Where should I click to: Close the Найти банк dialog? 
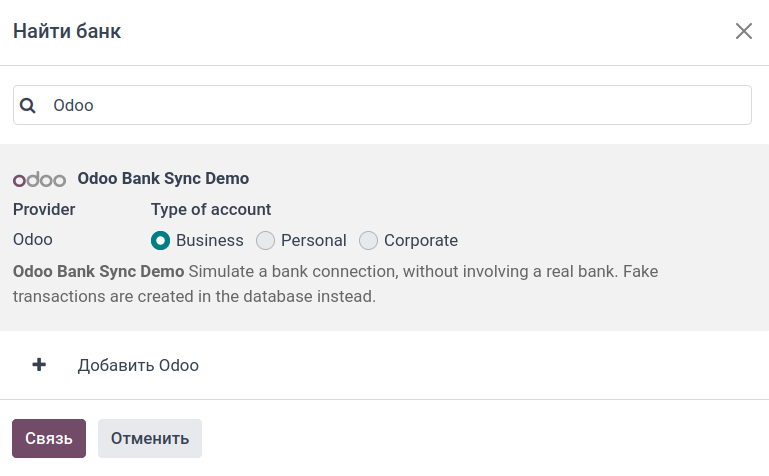tap(743, 31)
